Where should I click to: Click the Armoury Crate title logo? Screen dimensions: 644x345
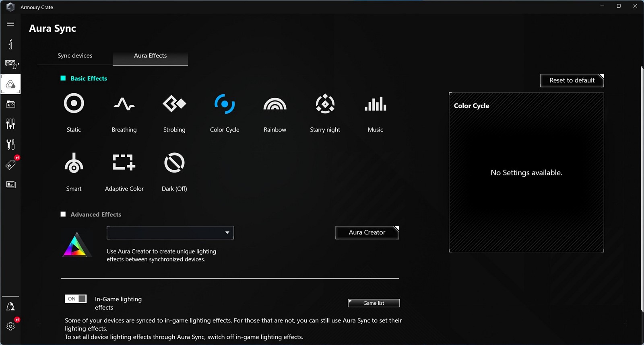coord(10,7)
